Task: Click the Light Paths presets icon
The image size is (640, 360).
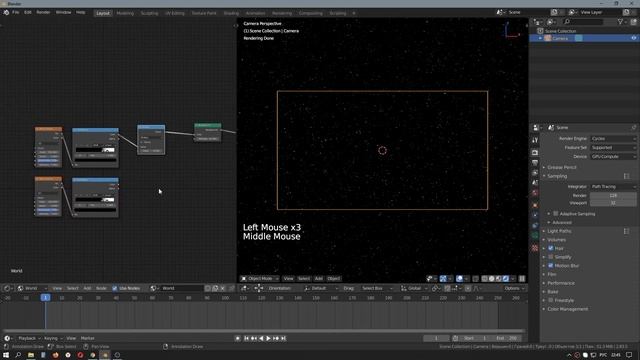Action: [x=627, y=231]
